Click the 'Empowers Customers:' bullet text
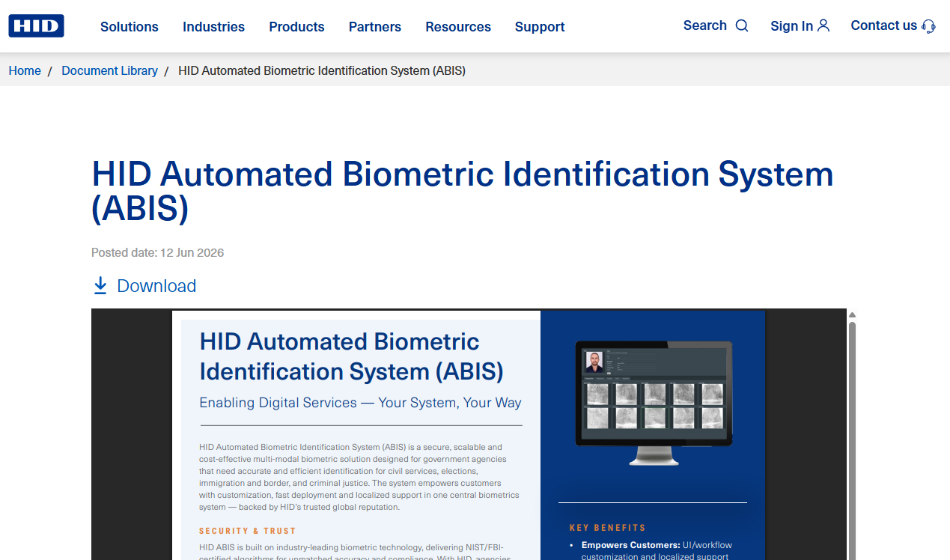This screenshot has width=950, height=560. [630, 545]
